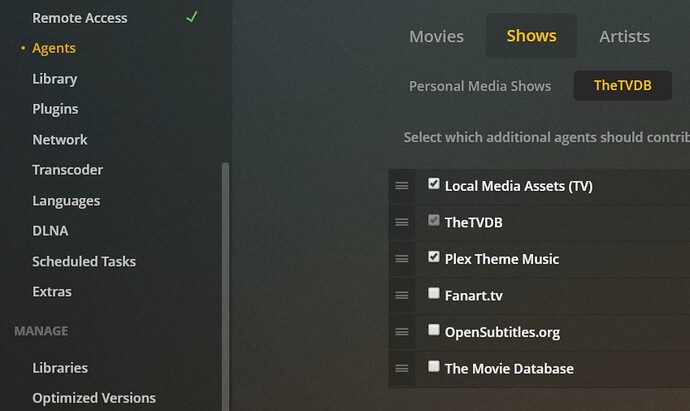690x411 pixels.
Task: Select the drag handle beside The Movie Database
Action: 401,369
